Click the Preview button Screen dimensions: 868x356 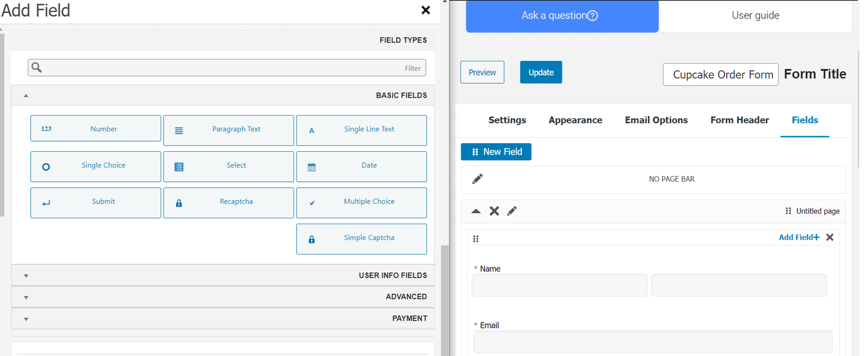point(482,72)
